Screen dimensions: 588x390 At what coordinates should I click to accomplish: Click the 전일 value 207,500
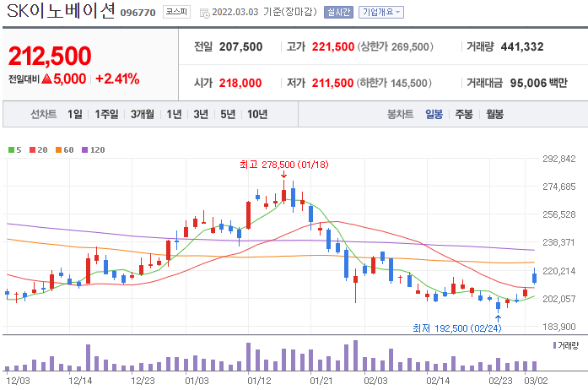(240, 47)
